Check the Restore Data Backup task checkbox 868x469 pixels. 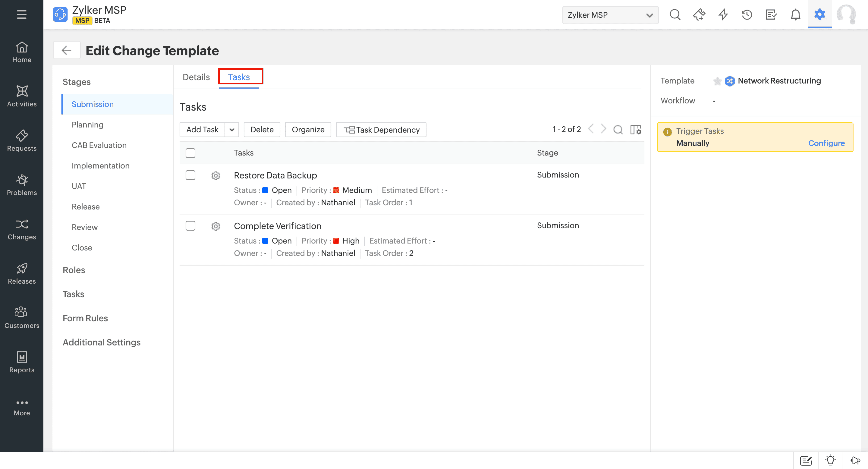coord(190,175)
